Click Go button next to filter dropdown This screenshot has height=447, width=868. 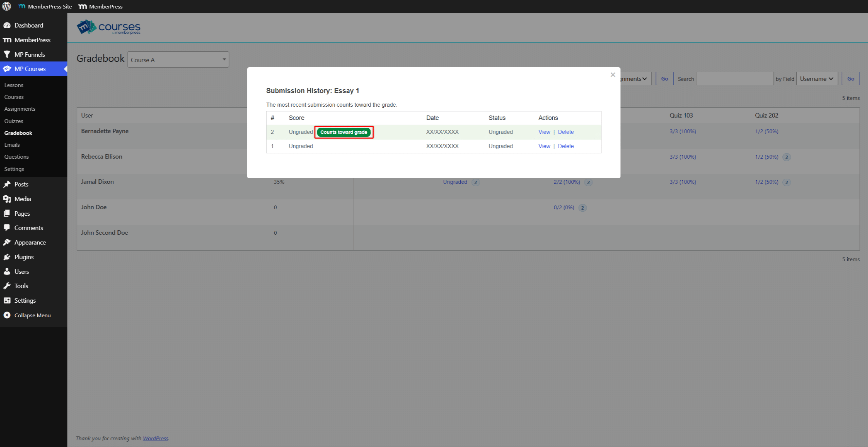point(665,79)
